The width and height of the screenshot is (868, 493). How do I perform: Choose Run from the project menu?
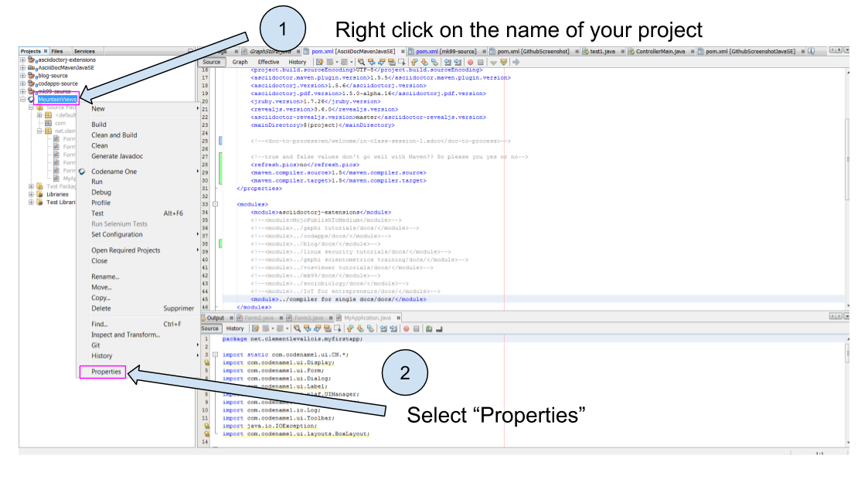[97, 182]
